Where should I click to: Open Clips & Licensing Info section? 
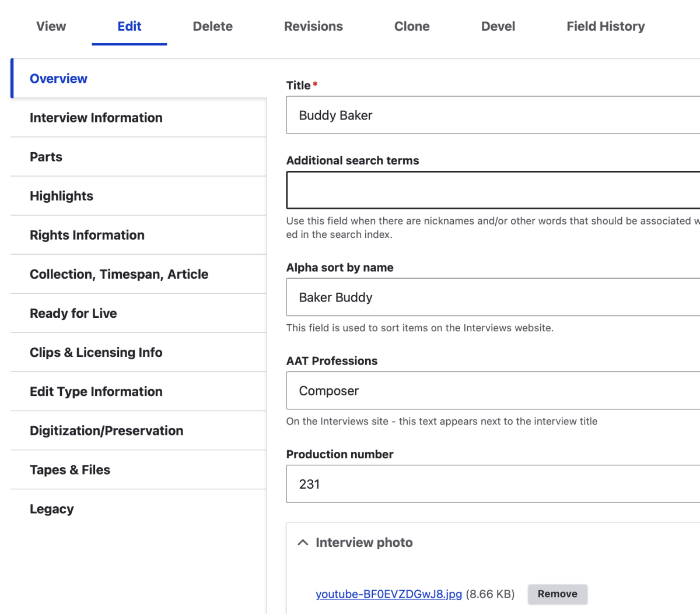tap(96, 352)
